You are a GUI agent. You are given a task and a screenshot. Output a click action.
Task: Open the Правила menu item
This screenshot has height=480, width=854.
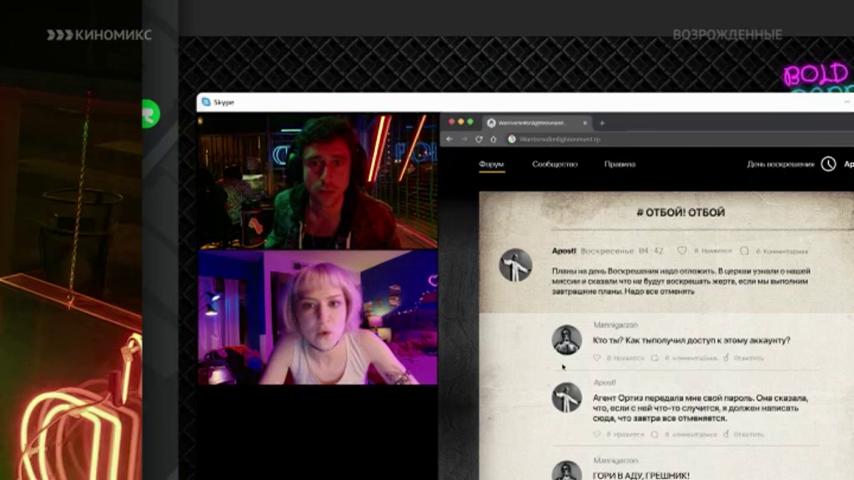tap(620, 164)
